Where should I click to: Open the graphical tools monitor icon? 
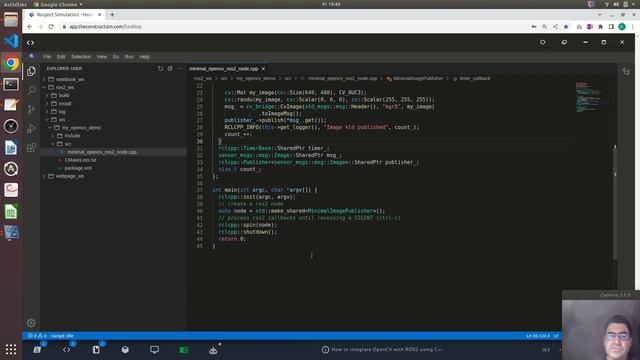pyautogui.click(x=154, y=350)
